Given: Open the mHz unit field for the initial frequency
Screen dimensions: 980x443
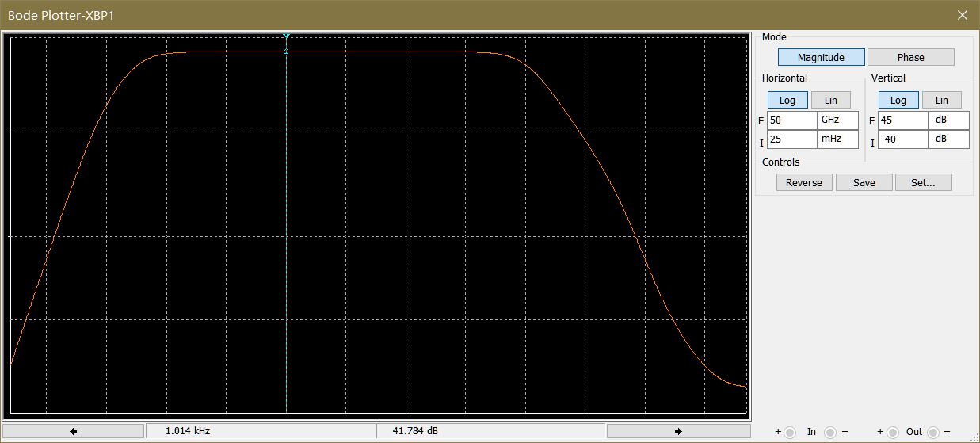Looking at the screenshot, I should (x=838, y=139).
